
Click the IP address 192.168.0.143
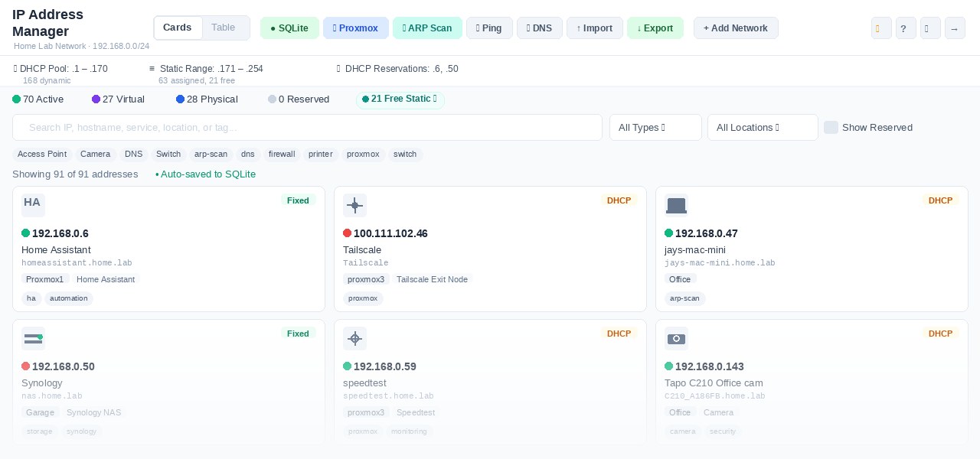710,366
